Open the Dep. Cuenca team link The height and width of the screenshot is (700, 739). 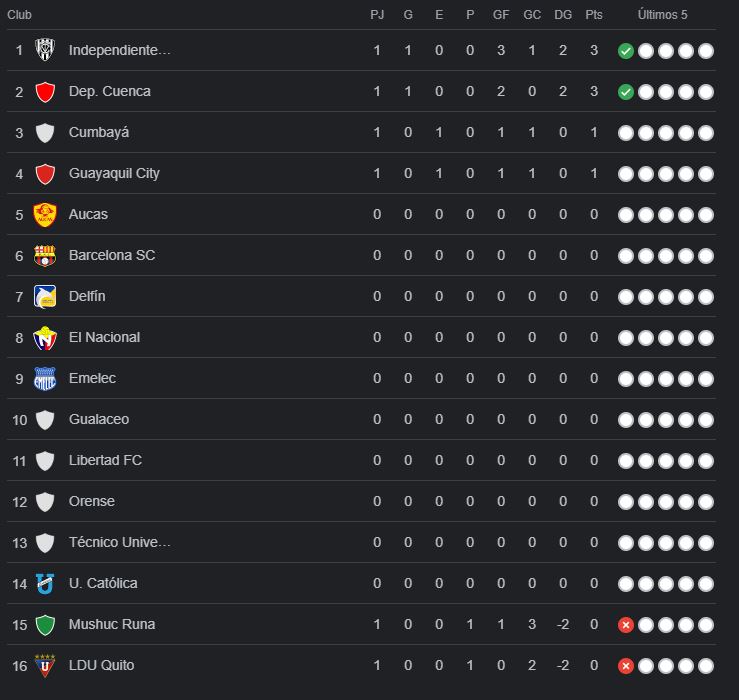[110, 91]
